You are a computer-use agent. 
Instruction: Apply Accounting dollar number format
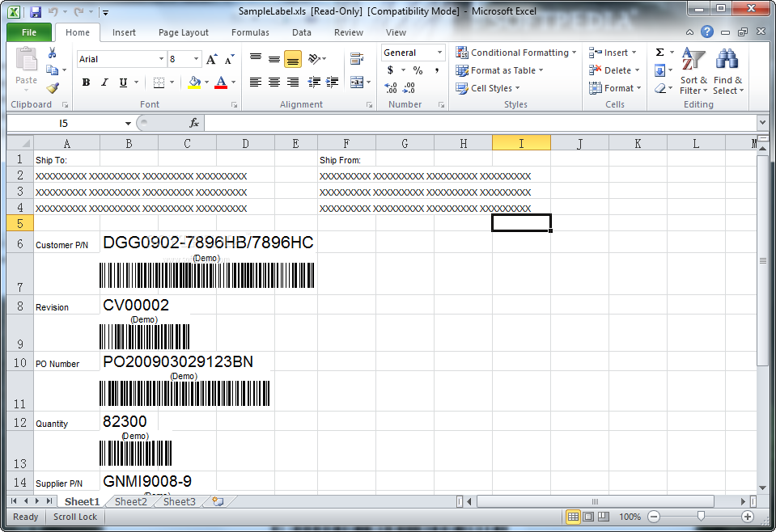[390, 70]
